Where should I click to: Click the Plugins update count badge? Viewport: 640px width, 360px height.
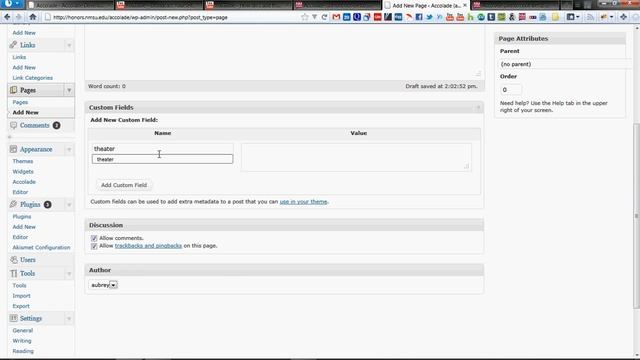tap(47, 204)
